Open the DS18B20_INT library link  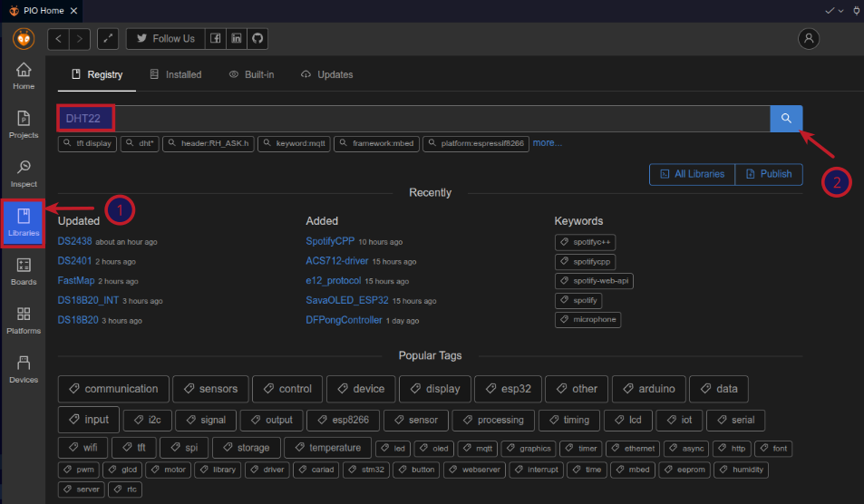pyautogui.click(x=88, y=300)
